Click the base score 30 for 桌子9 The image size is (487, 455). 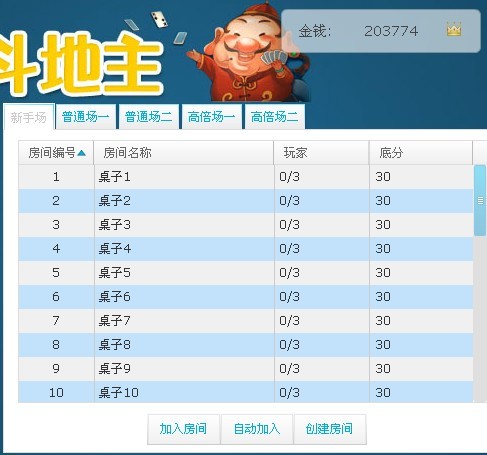click(421, 369)
